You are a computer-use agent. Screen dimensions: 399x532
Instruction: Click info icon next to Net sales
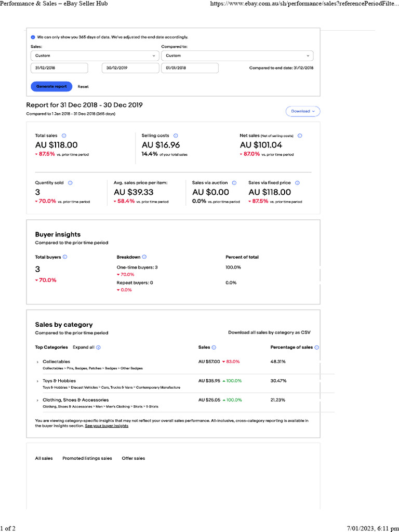pyautogui.click(x=300, y=136)
